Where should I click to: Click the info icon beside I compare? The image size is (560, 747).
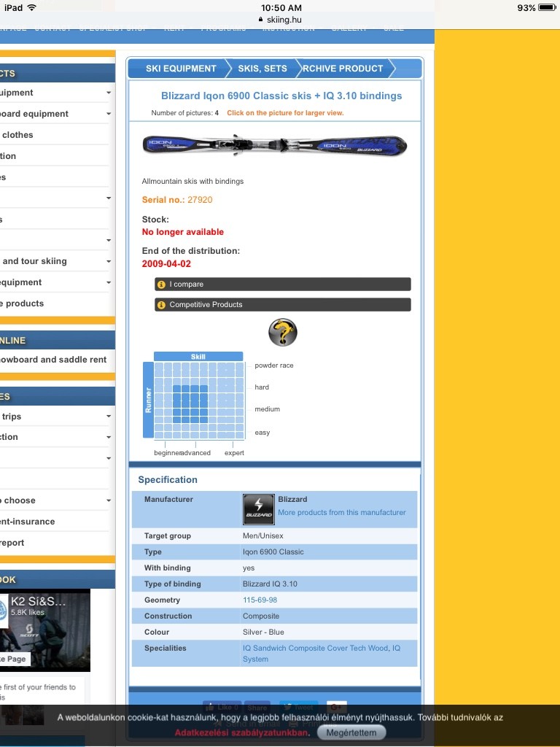pyautogui.click(x=161, y=285)
